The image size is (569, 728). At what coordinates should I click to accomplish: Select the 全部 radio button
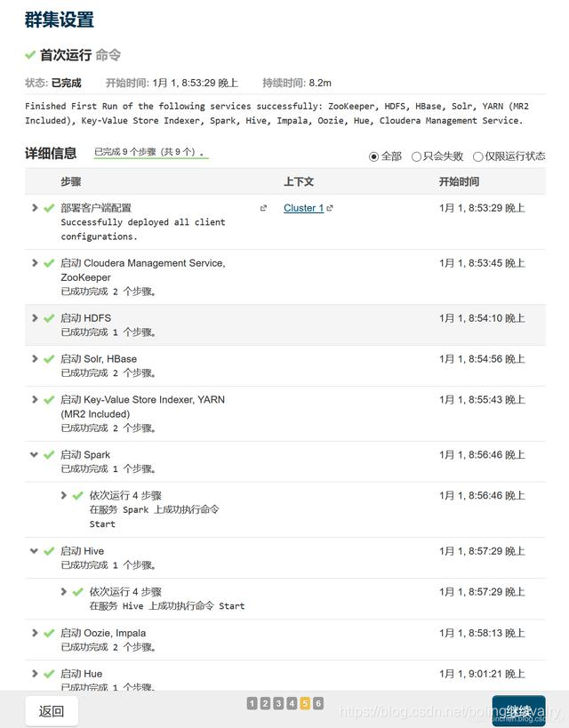click(373, 157)
